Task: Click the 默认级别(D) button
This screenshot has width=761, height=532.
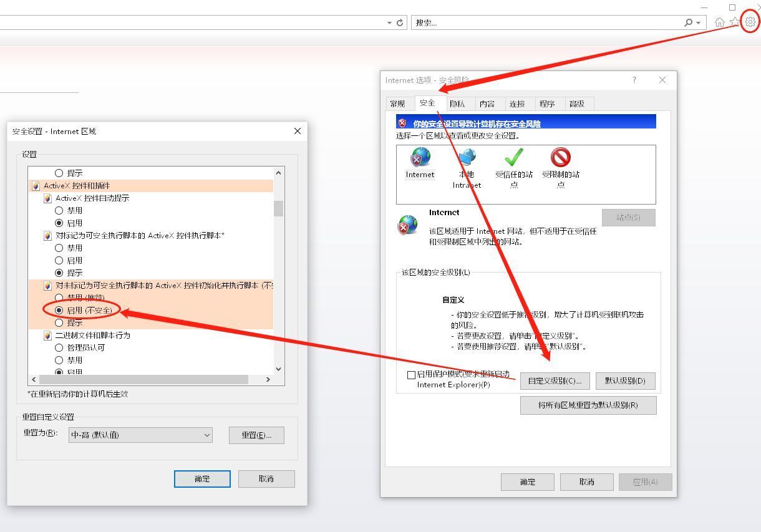Action: point(625,380)
